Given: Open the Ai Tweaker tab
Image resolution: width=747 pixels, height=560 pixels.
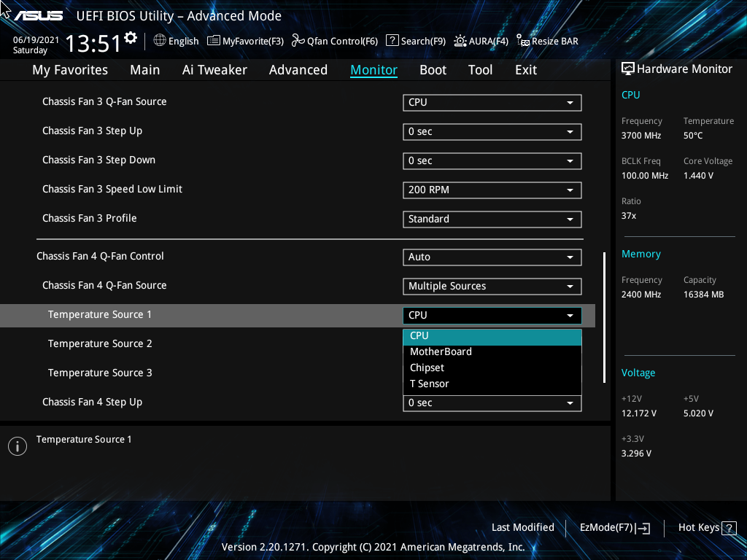Looking at the screenshot, I should [214, 69].
